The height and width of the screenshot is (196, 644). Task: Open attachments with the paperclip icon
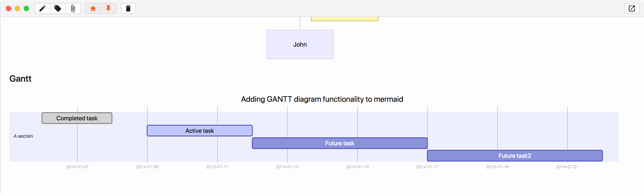click(x=73, y=8)
